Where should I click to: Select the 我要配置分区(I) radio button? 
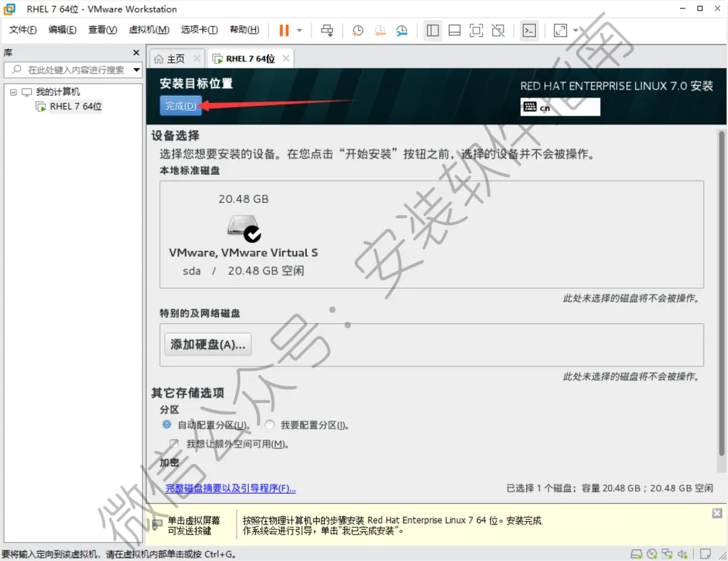tap(270, 425)
